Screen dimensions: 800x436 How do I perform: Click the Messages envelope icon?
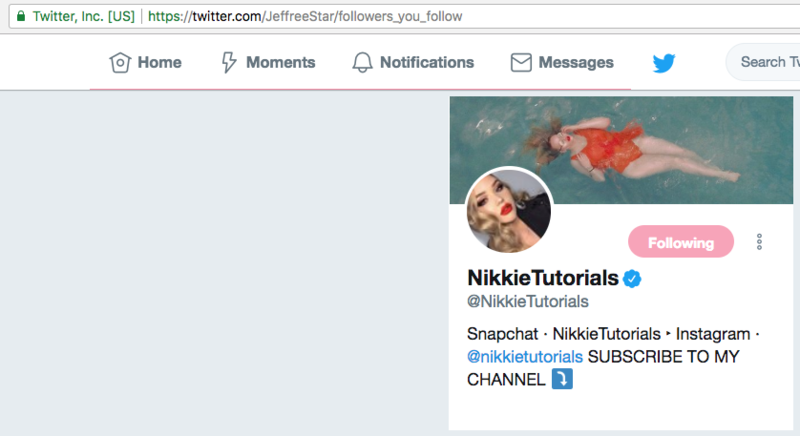coord(520,63)
